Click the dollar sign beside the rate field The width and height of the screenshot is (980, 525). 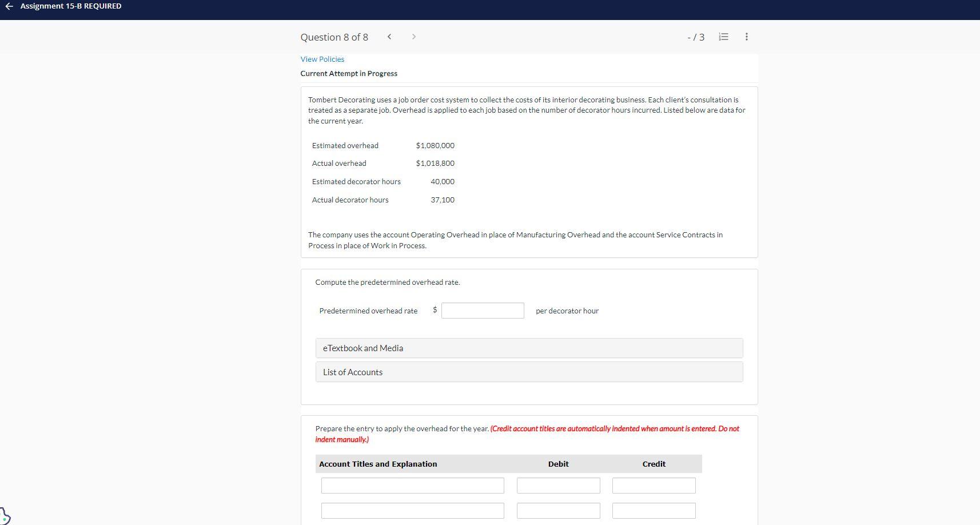pyautogui.click(x=435, y=311)
